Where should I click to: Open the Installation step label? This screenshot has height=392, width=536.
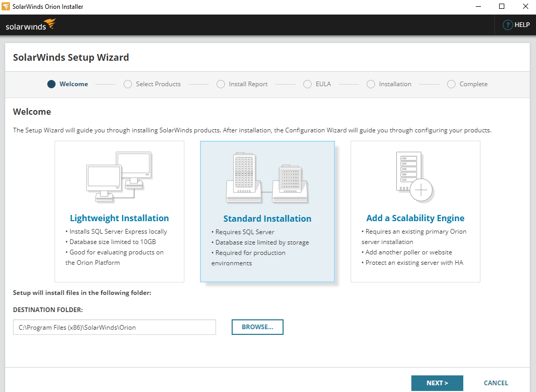395,84
